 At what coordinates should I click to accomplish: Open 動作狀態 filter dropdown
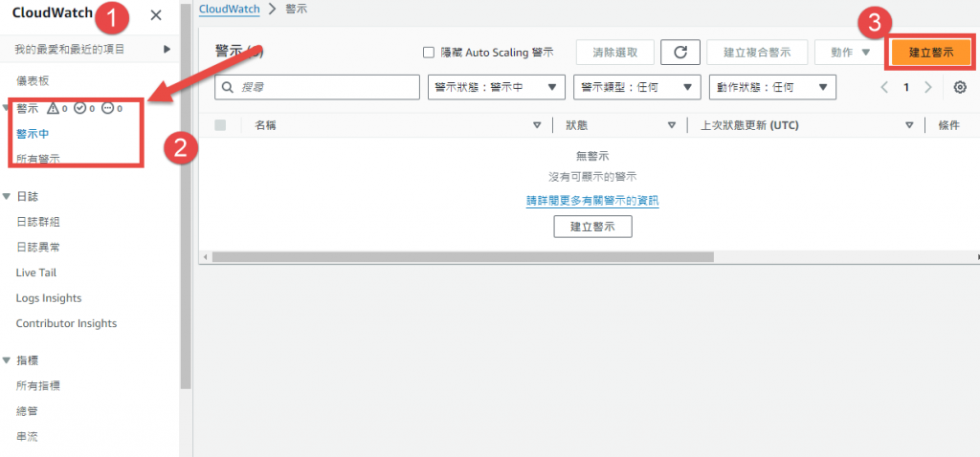(773, 87)
